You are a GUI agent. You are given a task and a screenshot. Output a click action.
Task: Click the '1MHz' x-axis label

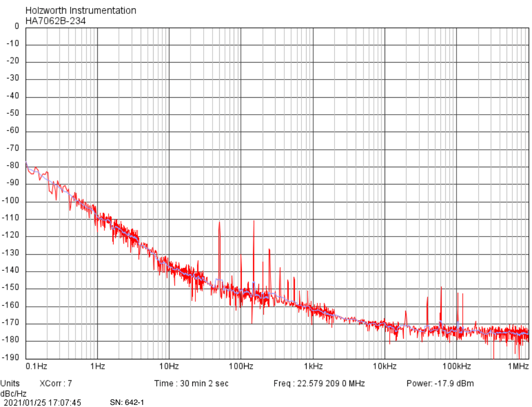(x=518, y=366)
